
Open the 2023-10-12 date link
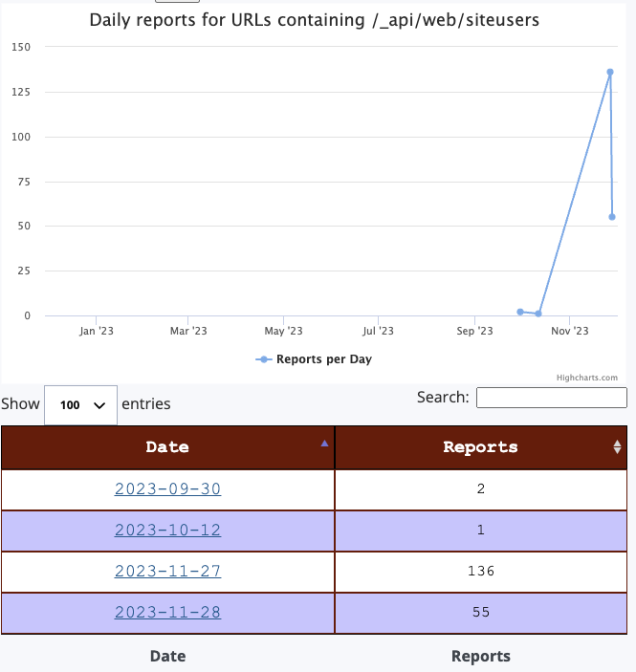tap(167, 530)
